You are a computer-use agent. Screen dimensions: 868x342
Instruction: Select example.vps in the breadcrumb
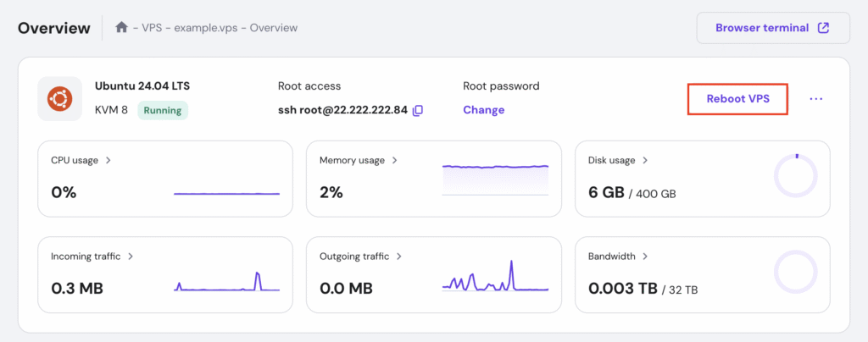click(207, 28)
